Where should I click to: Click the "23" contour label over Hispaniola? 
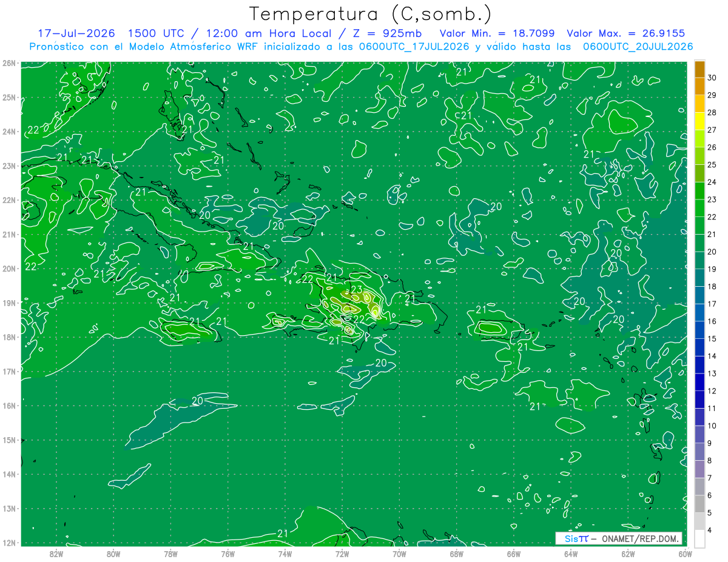(357, 289)
